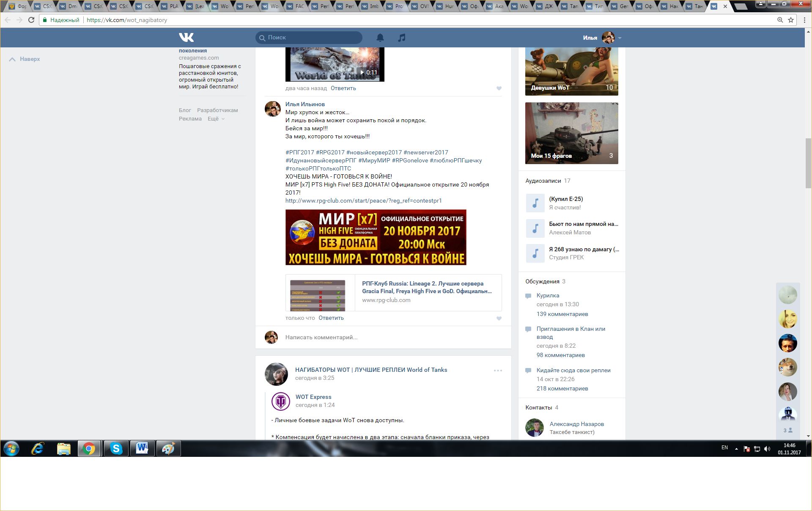
Task: Open Приглашения в Клан или взвод discussion
Action: point(571,332)
